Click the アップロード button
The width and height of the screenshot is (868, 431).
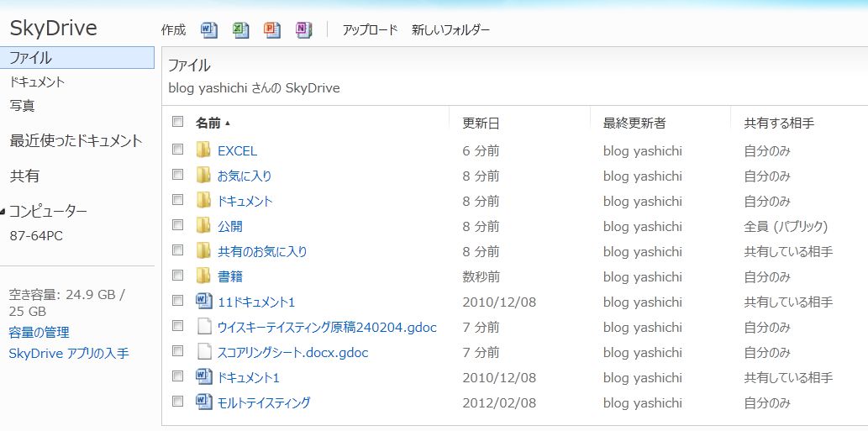(370, 30)
